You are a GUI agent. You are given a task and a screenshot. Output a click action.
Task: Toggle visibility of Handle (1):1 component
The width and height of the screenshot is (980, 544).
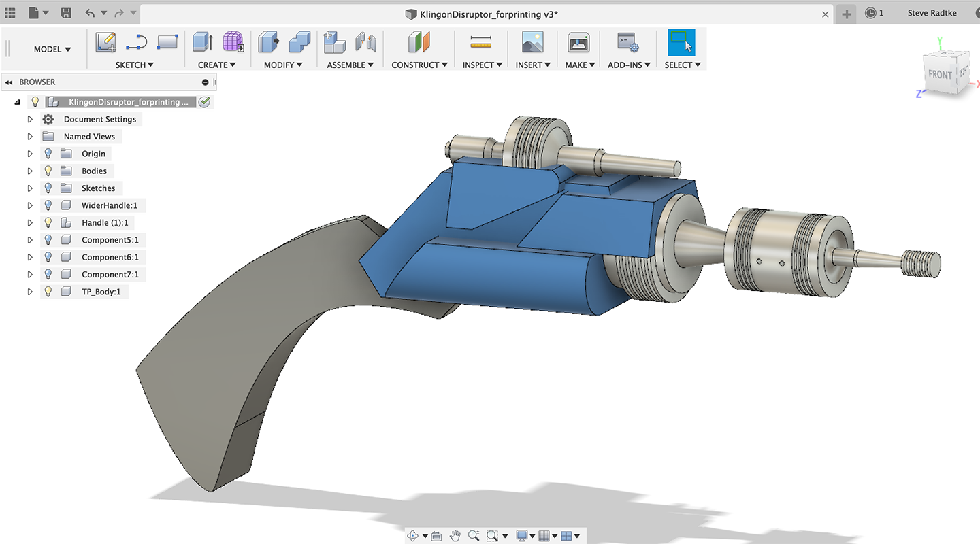tap(48, 222)
